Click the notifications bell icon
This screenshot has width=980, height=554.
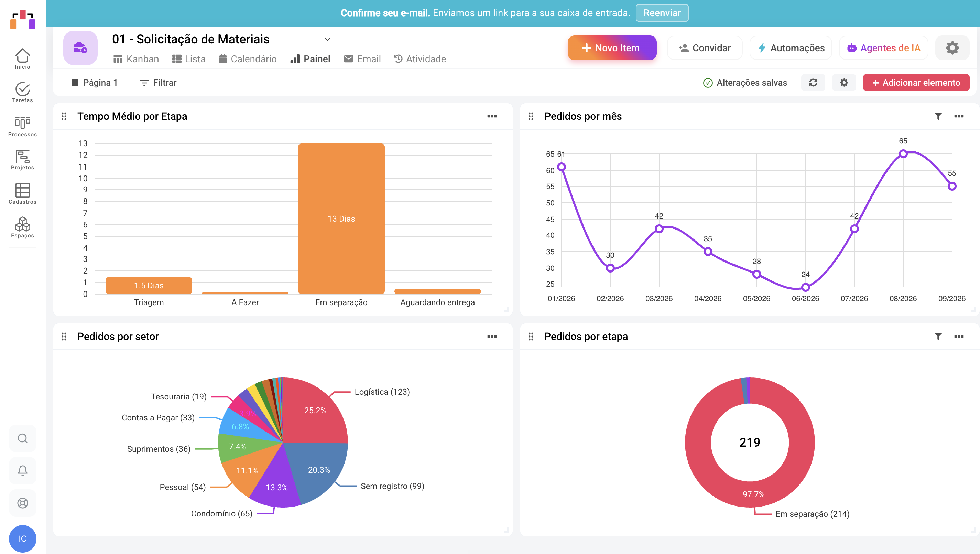[22, 471]
